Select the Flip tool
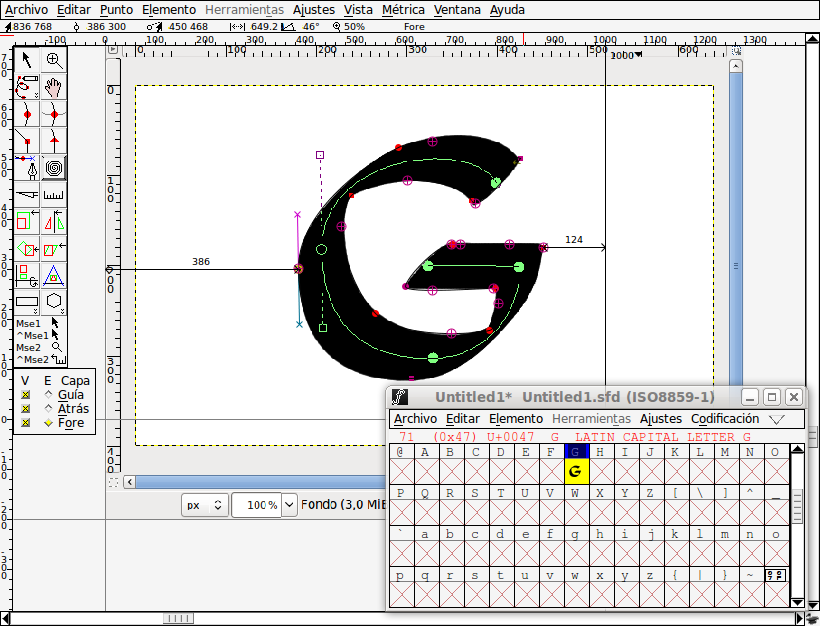This screenshot has height=626, width=820. pyautogui.click(x=54, y=222)
